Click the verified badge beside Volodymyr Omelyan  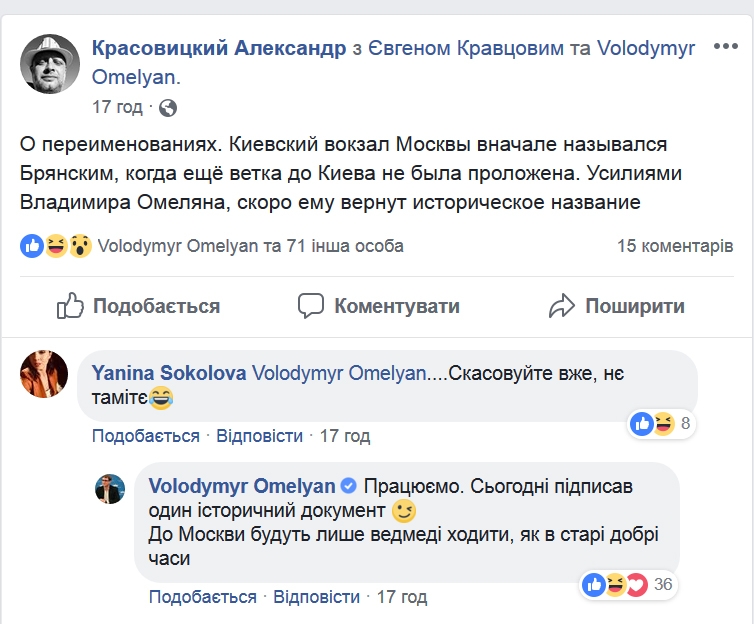(x=349, y=487)
